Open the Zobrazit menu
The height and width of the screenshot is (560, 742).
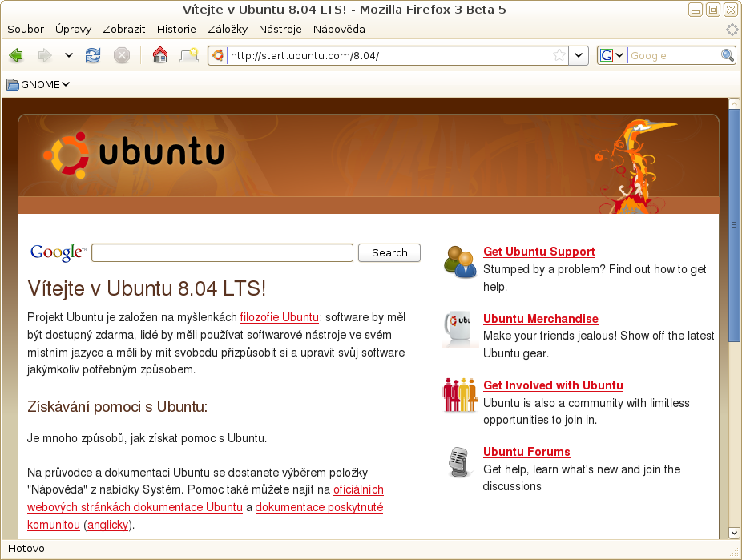click(x=124, y=30)
